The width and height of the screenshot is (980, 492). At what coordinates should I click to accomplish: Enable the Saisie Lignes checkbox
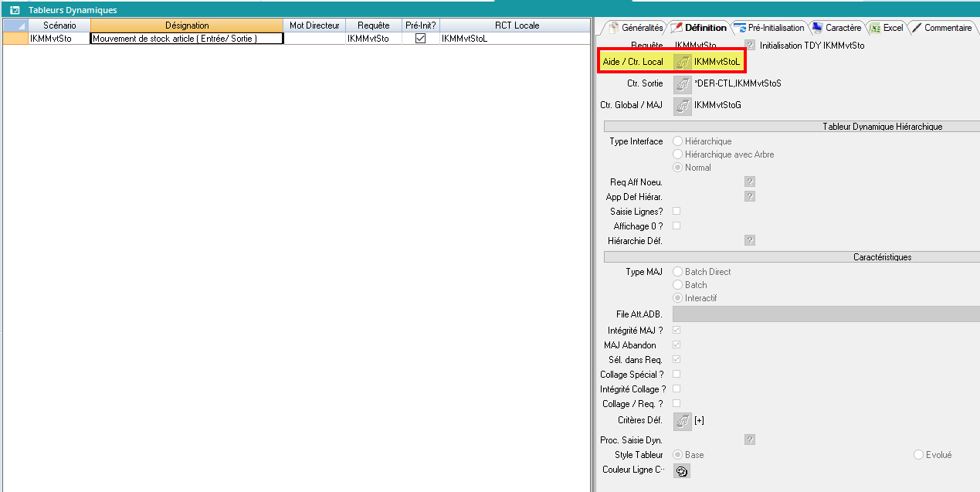(677, 212)
